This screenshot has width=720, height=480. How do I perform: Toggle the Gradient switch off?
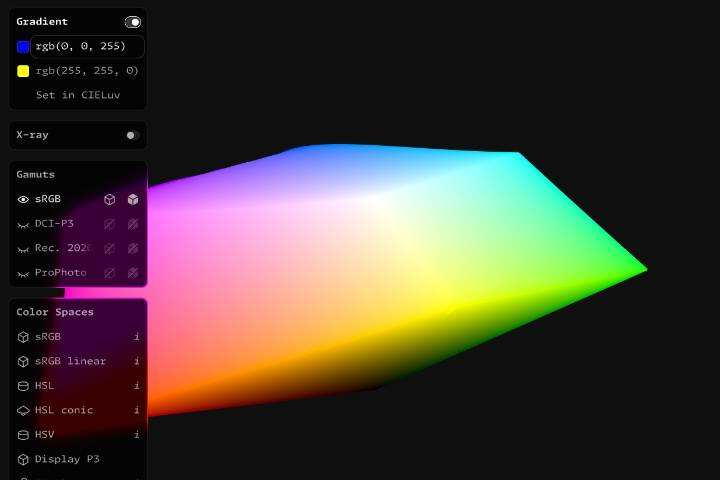click(132, 22)
